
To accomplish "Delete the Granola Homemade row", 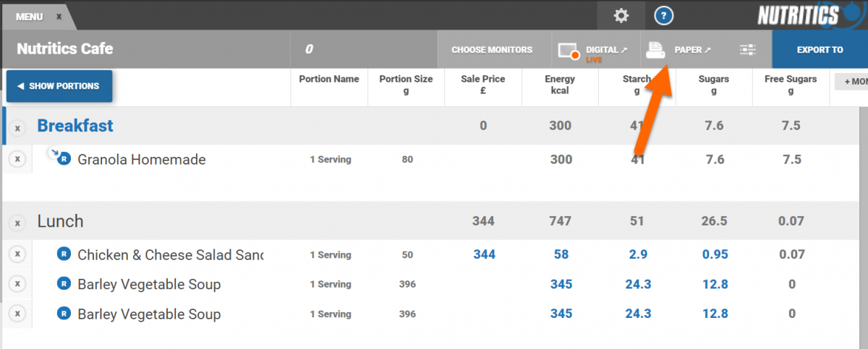I will 17,159.
